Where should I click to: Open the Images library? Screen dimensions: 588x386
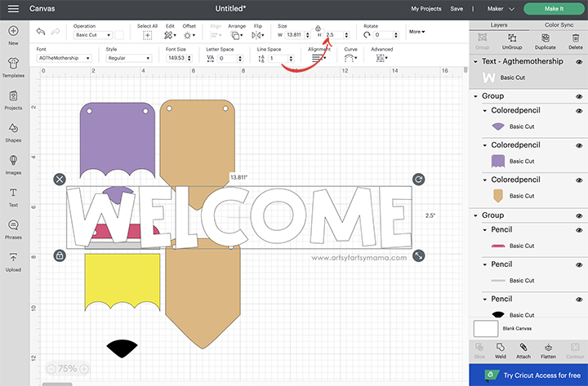click(13, 165)
